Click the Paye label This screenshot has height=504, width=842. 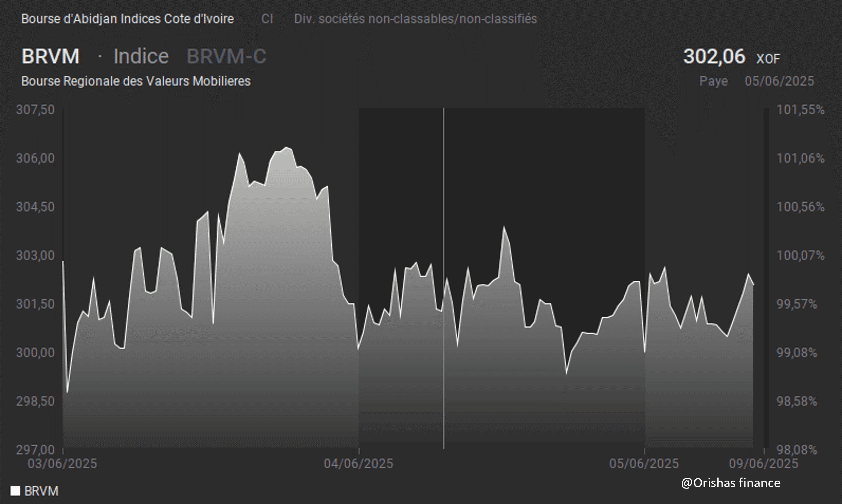(714, 81)
